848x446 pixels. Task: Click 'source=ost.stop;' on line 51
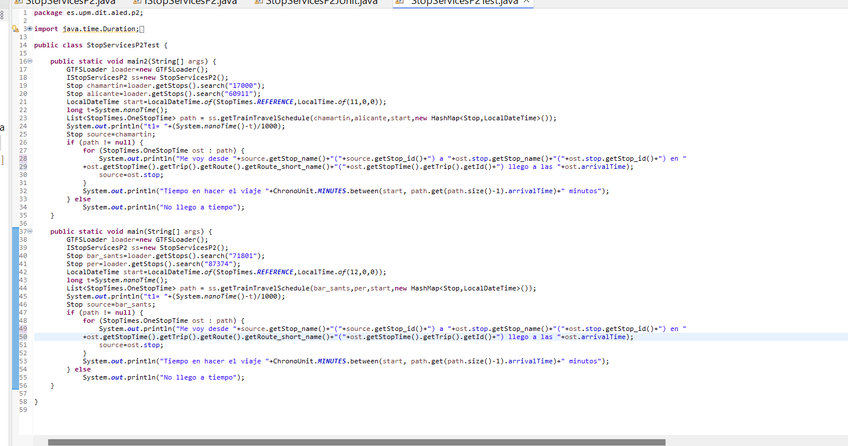pos(131,345)
